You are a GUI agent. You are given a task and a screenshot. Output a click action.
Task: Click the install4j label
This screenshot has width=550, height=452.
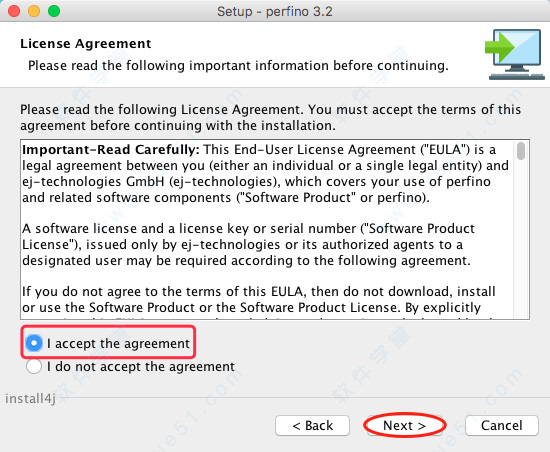coord(30,399)
